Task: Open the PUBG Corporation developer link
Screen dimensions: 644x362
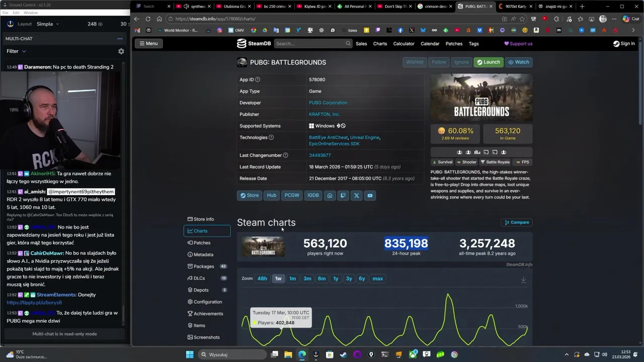Action: (x=328, y=103)
